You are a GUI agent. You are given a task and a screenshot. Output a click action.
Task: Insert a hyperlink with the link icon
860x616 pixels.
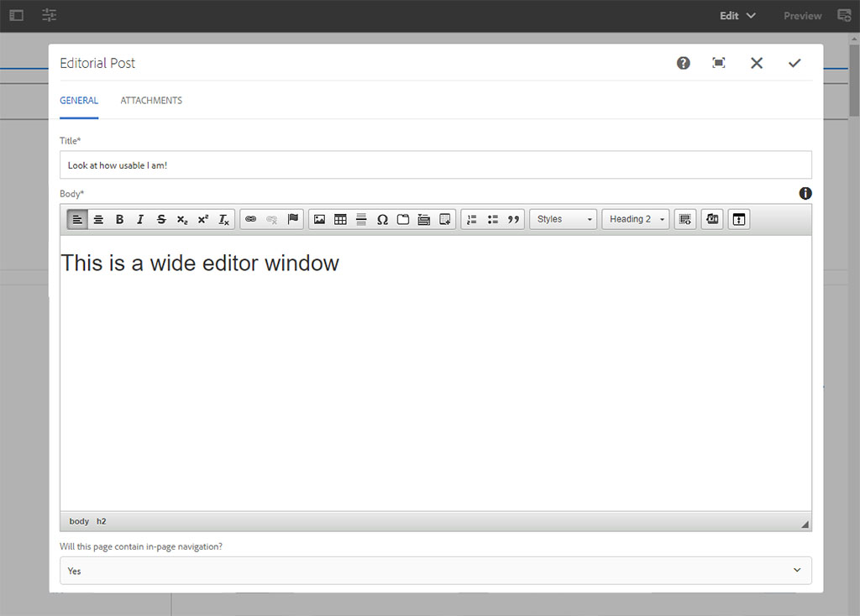250,219
